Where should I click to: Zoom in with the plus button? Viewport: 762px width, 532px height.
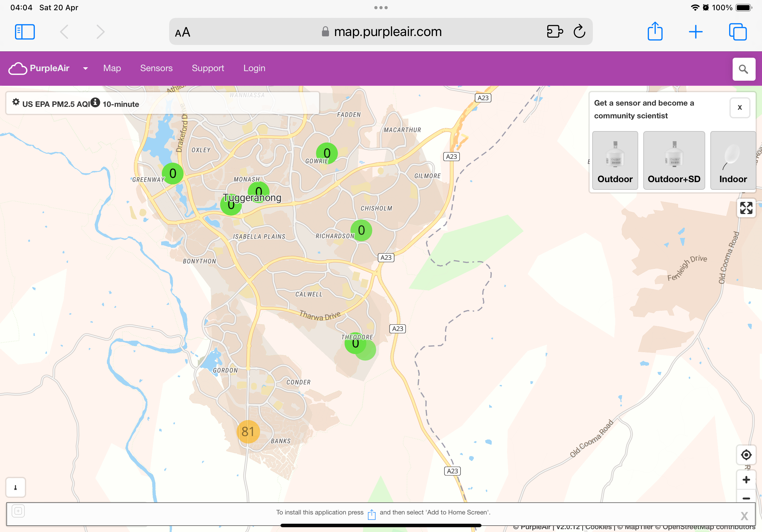pos(746,480)
